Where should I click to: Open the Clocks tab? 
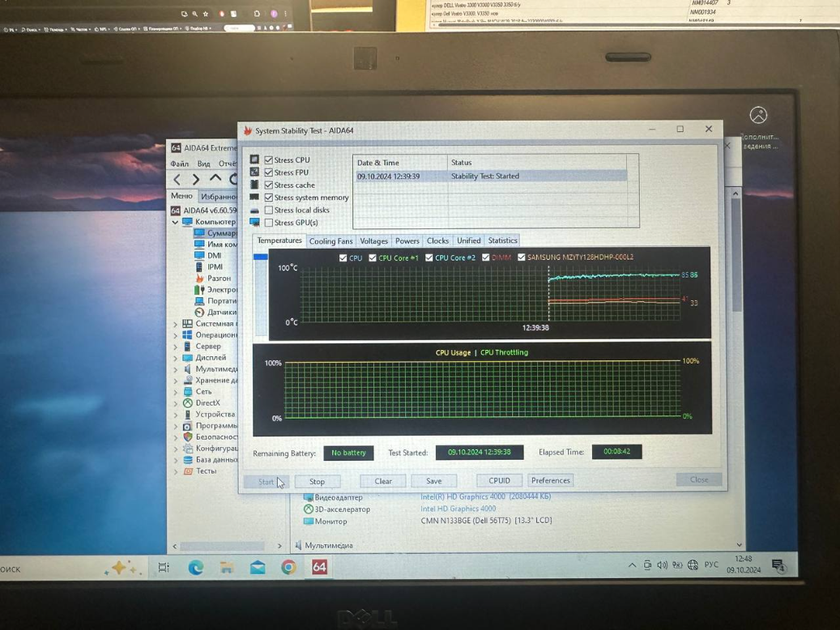click(x=437, y=241)
